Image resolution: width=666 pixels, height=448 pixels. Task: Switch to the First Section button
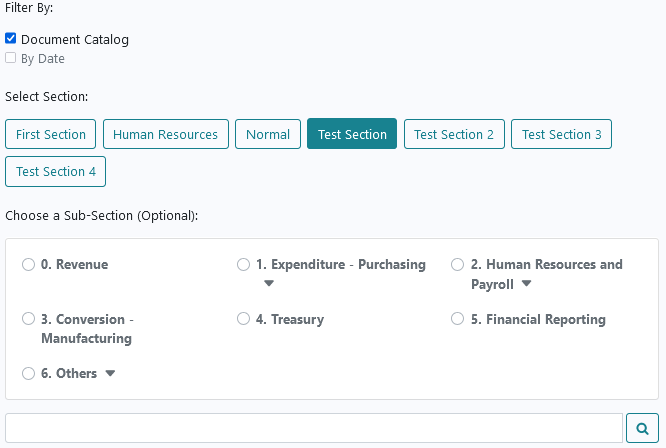(51, 134)
